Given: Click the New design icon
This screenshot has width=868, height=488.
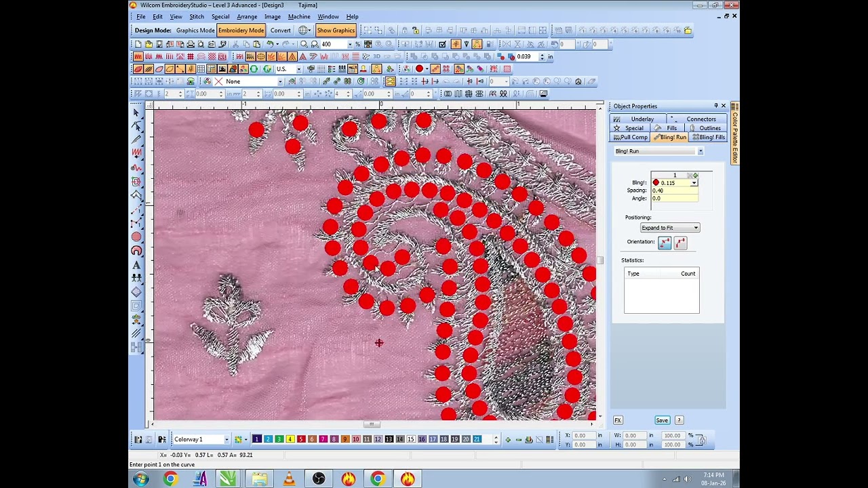Looking at the screenshot, I should (138, 44).
